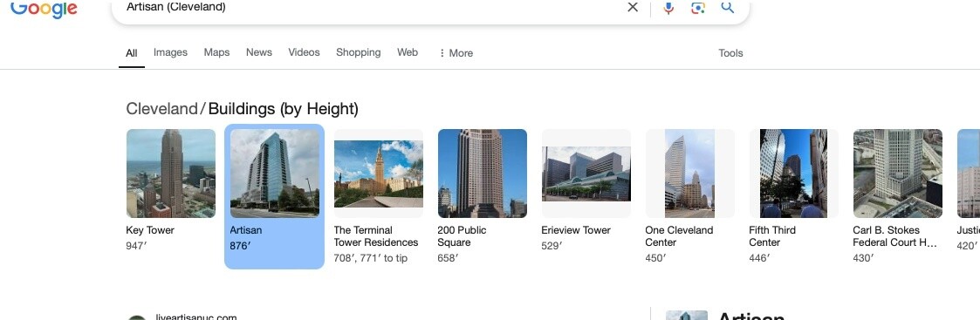Open the News tab
The image size is (980, 320).
click(259, 52)
